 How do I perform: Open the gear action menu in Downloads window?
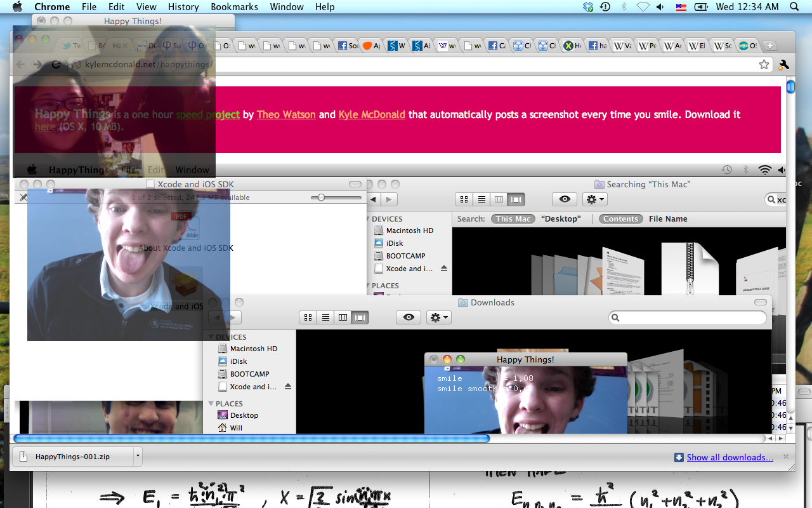point(438,317)
